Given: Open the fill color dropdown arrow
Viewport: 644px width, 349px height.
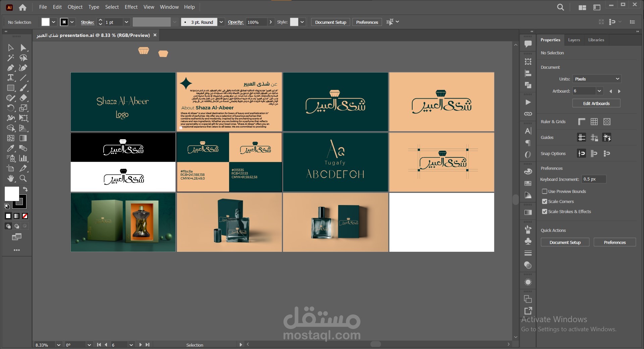Looking at the screenshot, I should click(53, 22).
